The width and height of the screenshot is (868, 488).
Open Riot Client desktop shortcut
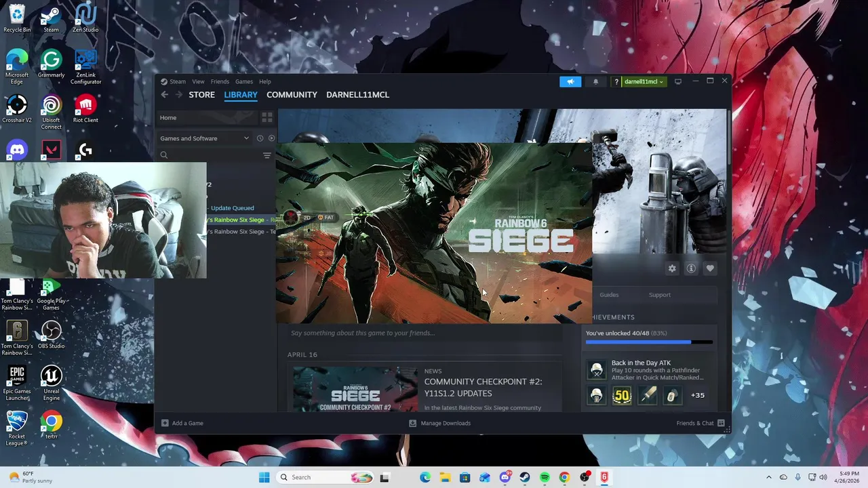[x=85, y=110]
